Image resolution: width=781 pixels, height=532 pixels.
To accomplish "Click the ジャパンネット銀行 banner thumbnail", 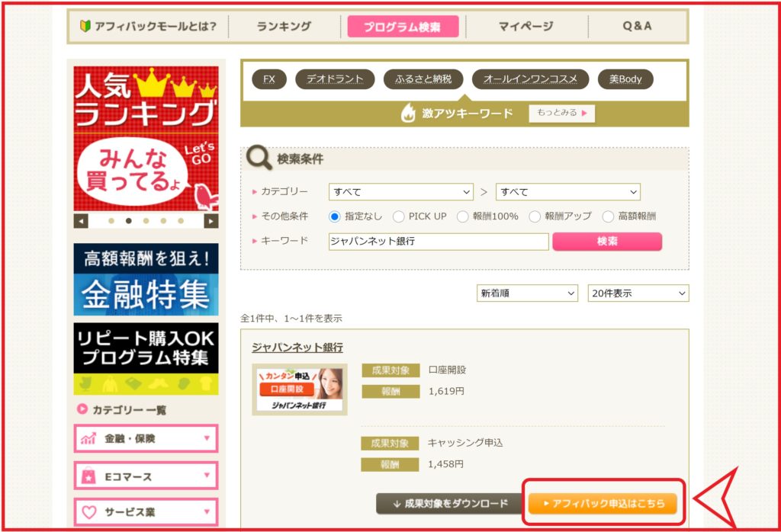I will (299, 389).
